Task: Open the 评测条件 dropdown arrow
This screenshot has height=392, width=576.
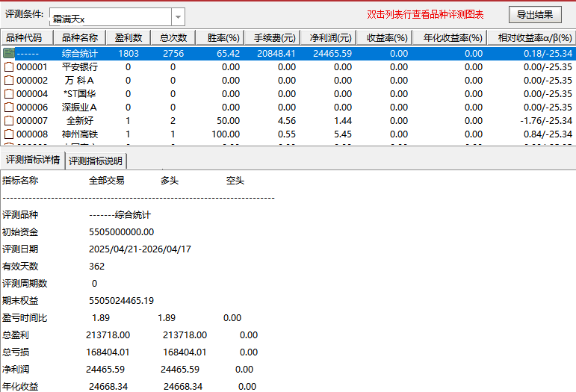Action: tap(178, 17)
